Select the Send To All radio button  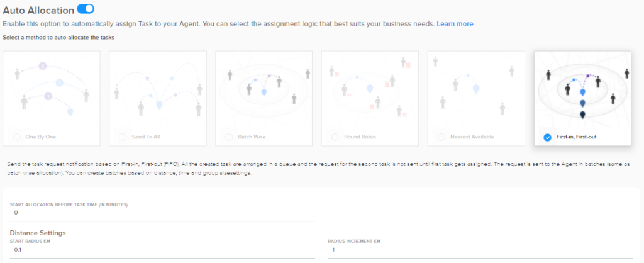tap(123, 137)
